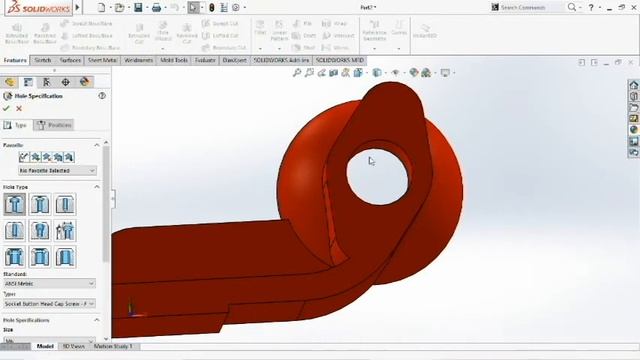Viewport: 640px width, 360px height.
Task: Open a file with the Open icon
Action: [x=119, y=7]
